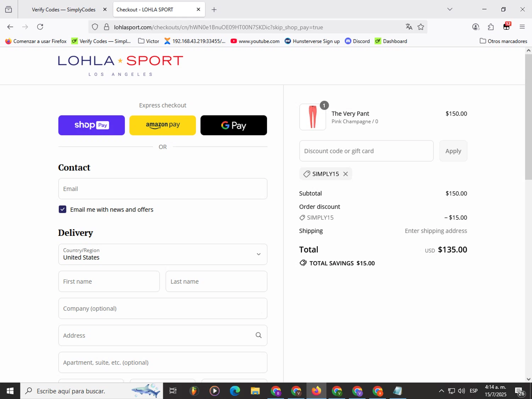Close the Verify Codes tab
The height and width of the screenshot is (399, 532).
point(105,10)
